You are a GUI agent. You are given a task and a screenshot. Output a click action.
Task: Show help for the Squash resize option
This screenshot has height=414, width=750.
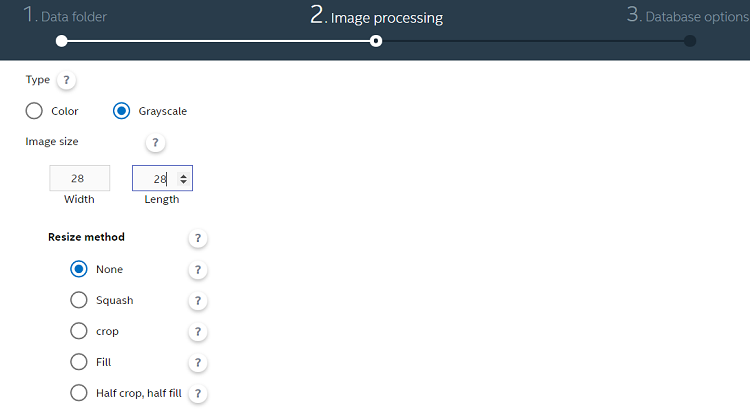pyautogui.click(x=198, y=301)
